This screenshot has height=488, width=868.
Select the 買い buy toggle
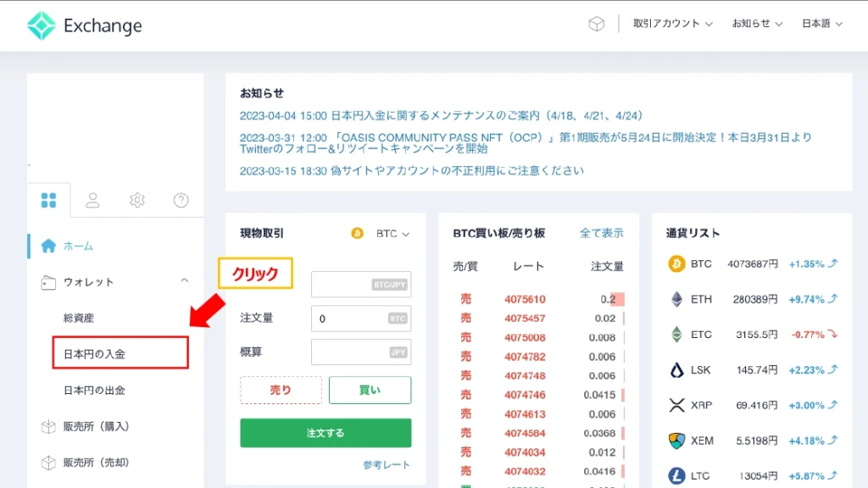370,390
